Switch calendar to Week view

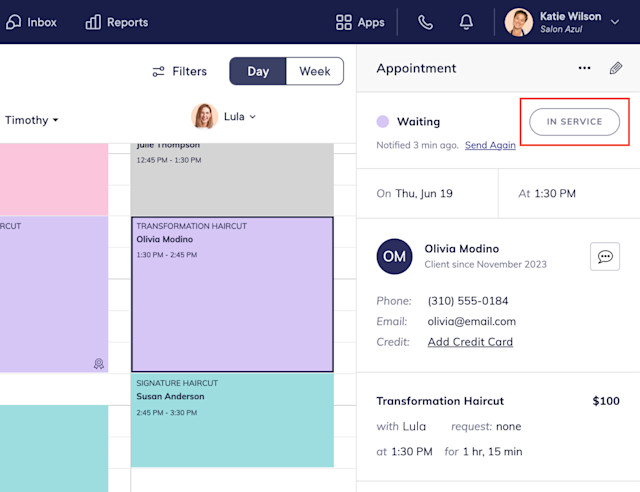tap(315, 71)
